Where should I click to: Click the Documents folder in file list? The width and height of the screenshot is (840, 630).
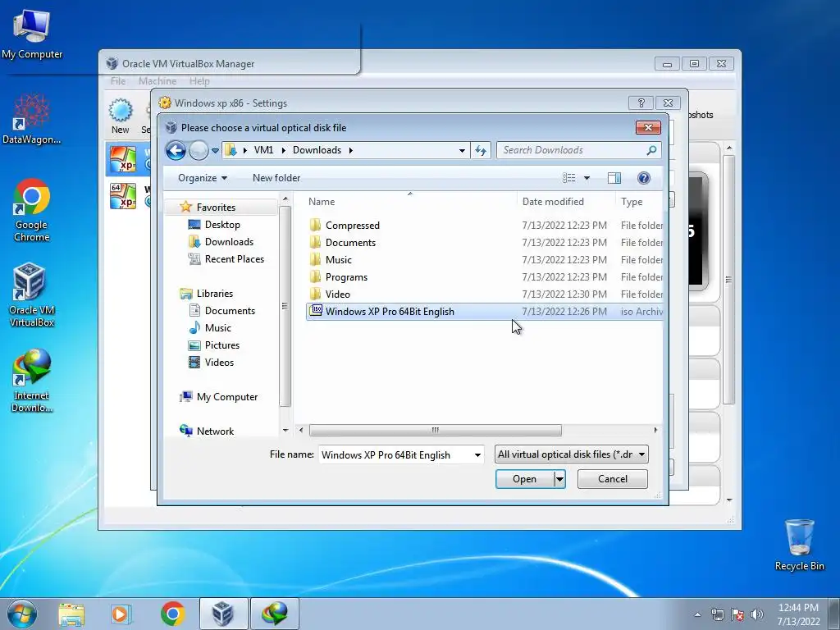(350, 243)
